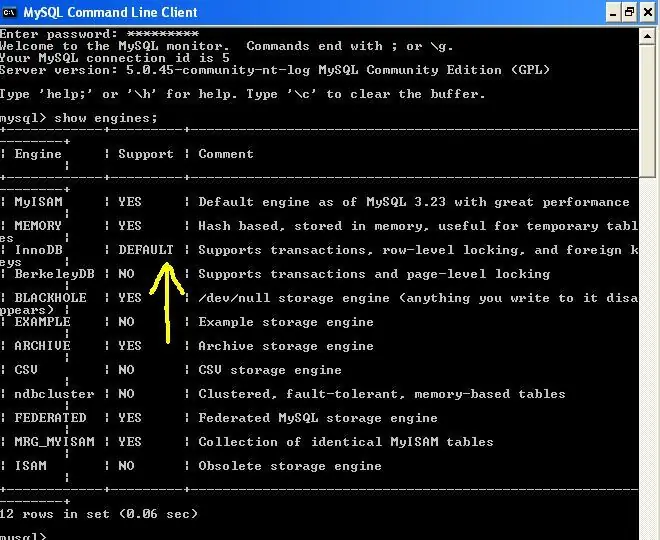Select the ndbcluster engine name
The image size is (660, 540).
point(54,394)
